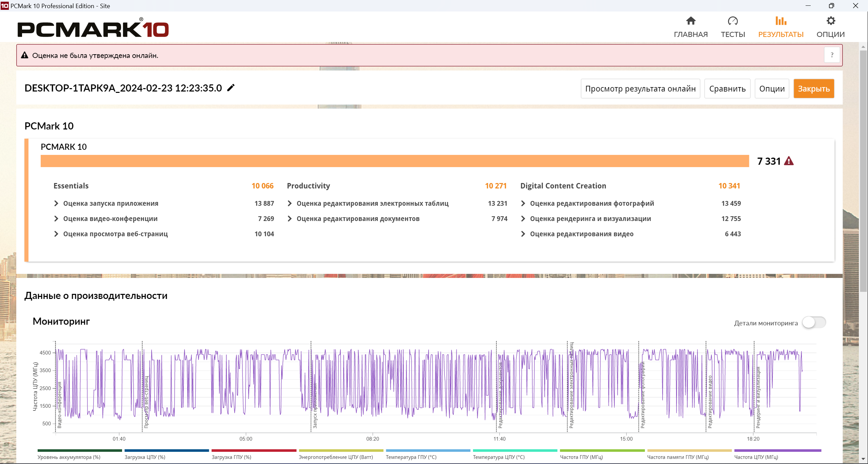
Task: Click the PCMark app icon in title bar
Action: 5,6
